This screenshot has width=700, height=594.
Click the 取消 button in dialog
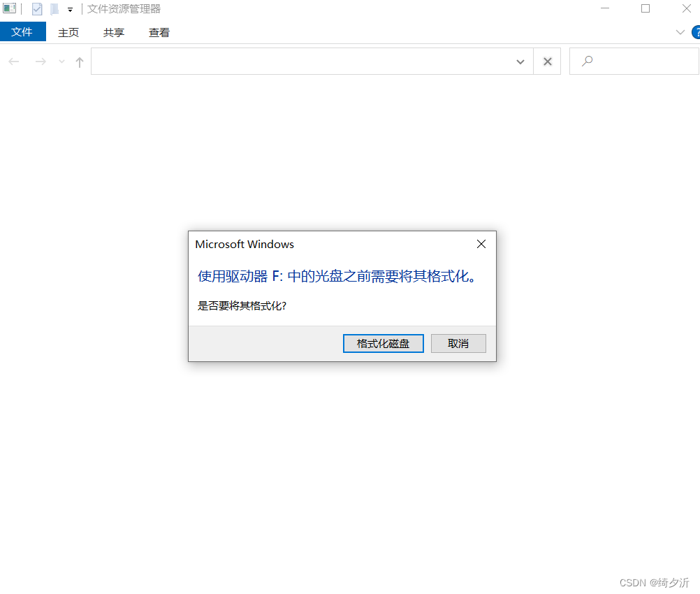point(458,343)
